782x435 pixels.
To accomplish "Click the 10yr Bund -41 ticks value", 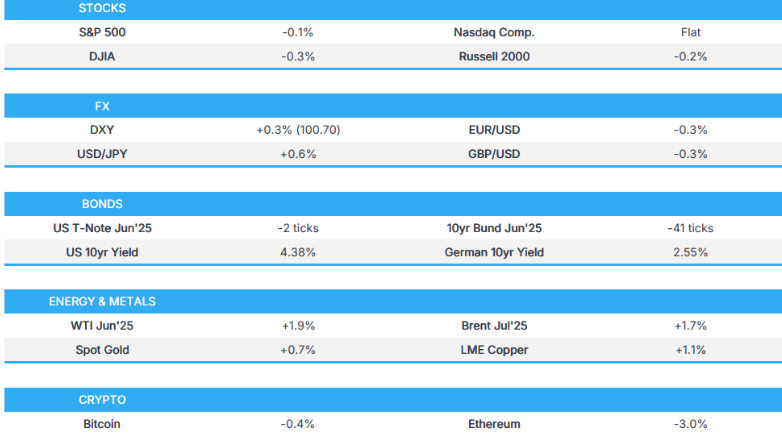I will (690, 228).
